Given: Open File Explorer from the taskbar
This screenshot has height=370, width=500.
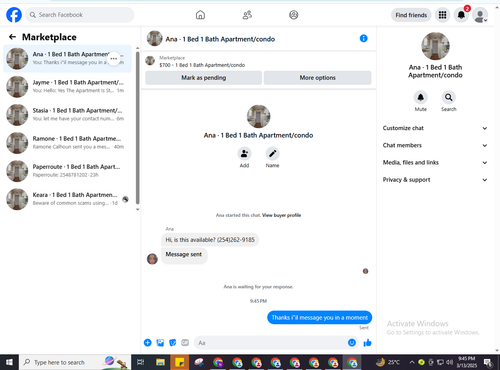Looking at the screenshot, I should [160, 362].
